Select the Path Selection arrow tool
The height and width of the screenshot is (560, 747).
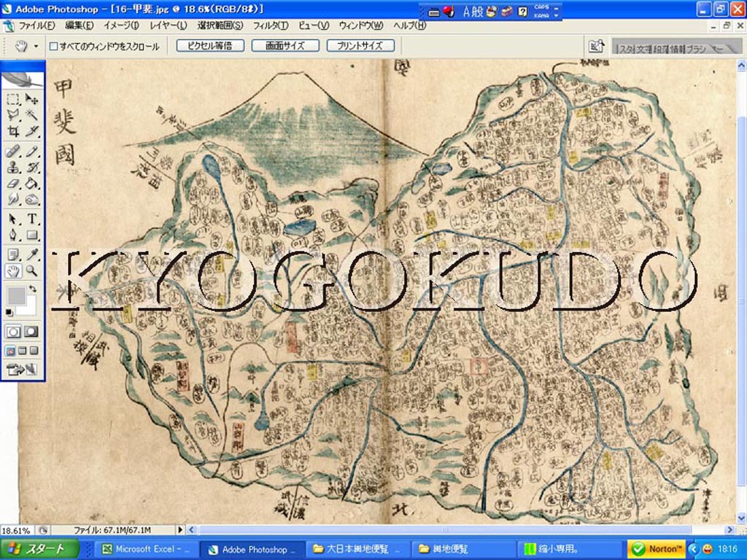(13, 219)
